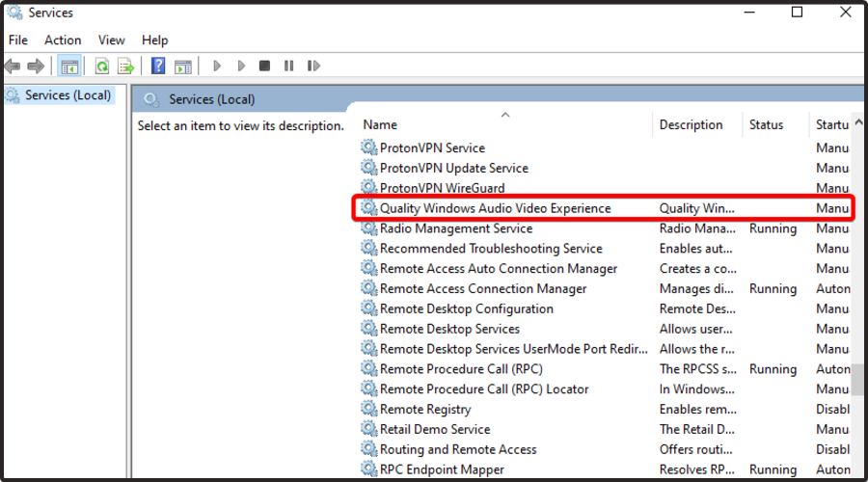Click the Forward arrow toolbar icon
This screenshot has width=868, height=482.
36,67
